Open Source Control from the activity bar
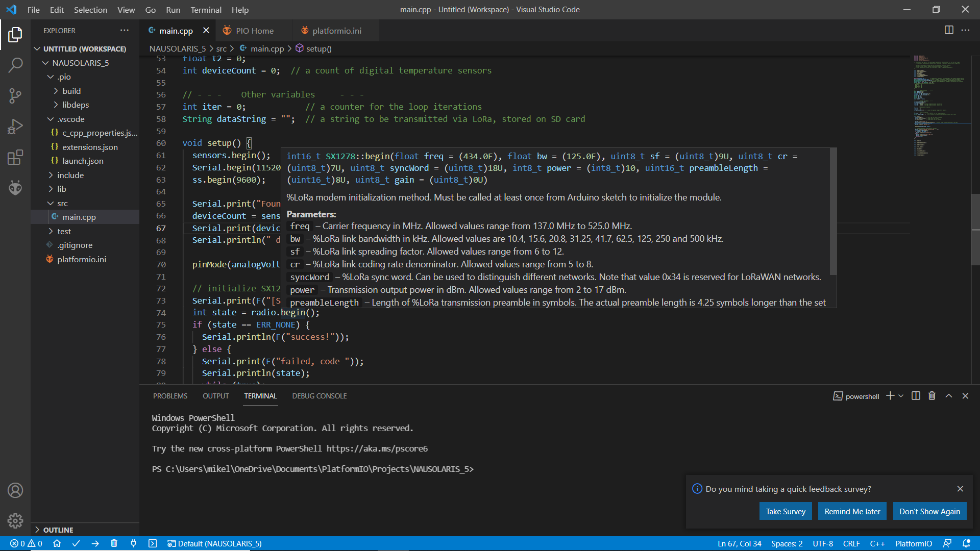 (15, 96)
